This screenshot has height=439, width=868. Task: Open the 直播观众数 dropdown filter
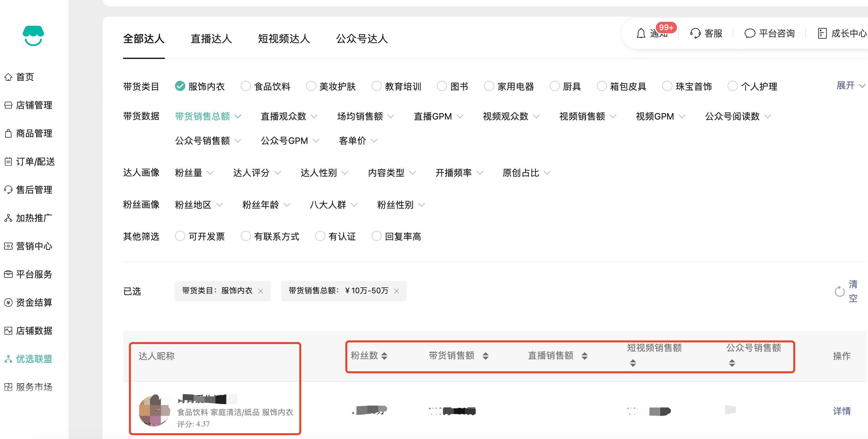pos(289,117)
